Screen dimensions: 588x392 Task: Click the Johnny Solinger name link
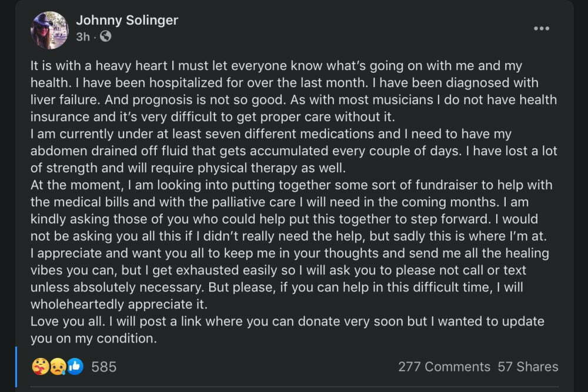point(127,20)
